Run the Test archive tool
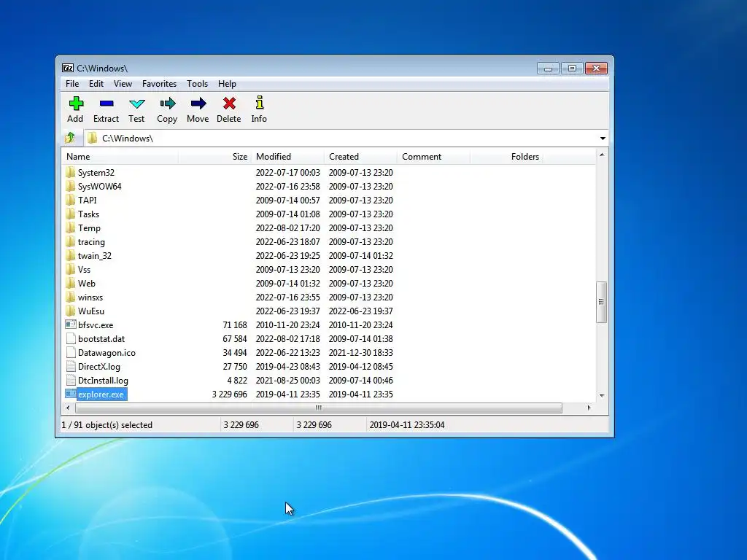The height and width of the screenshot is (560, 747). (x=136, y=104)
